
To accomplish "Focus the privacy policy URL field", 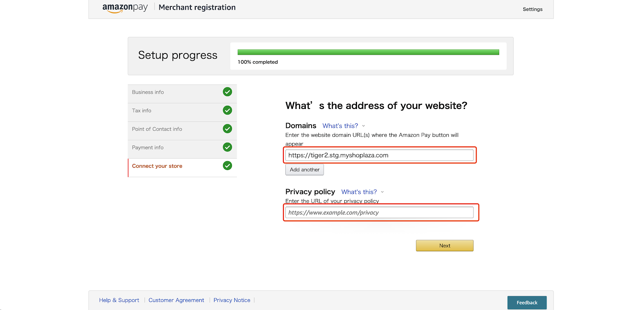I will point(379,212).
